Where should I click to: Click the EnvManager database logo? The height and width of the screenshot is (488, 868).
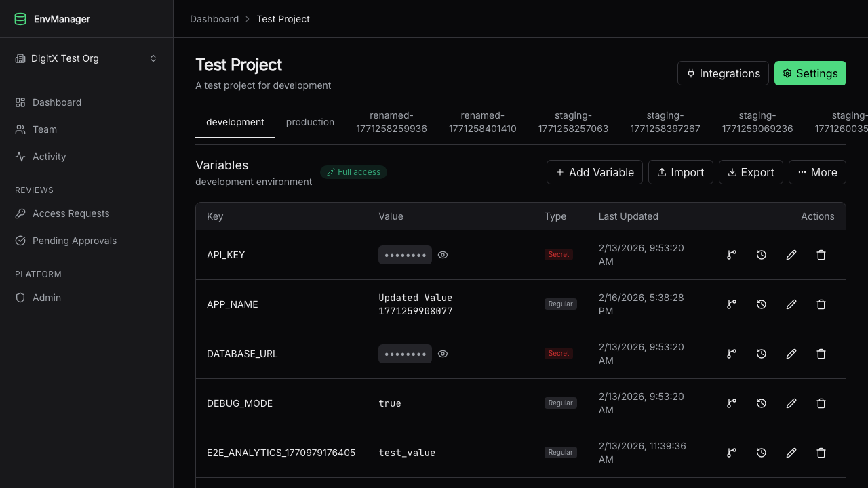20,18
